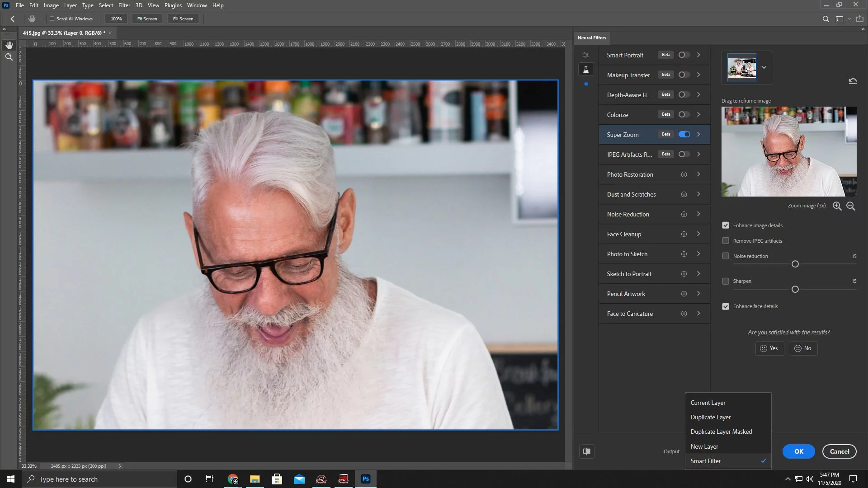The image size is (868, 488).
Task: Open the featured filters sliders icon
Action: point(586,55)
